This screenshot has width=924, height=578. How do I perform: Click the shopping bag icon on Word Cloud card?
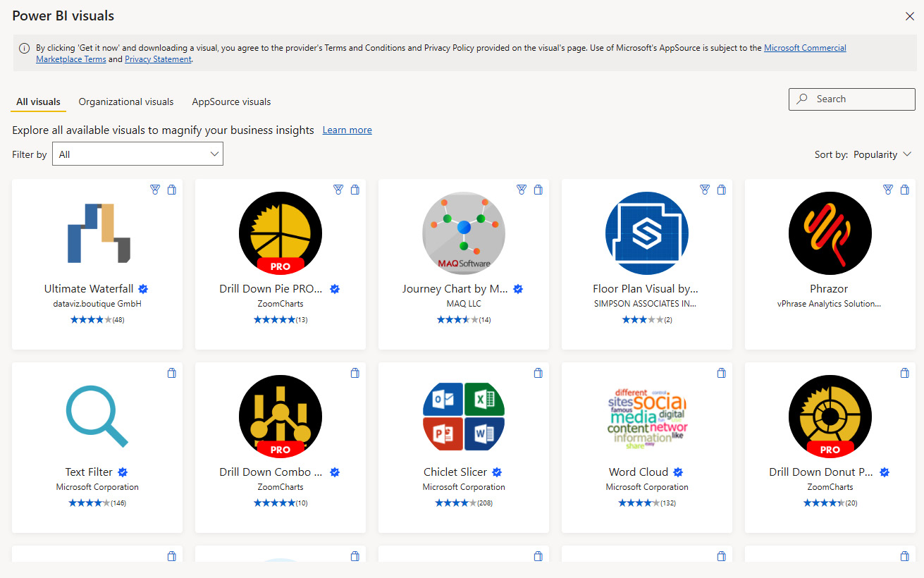(x=722, y=373)
